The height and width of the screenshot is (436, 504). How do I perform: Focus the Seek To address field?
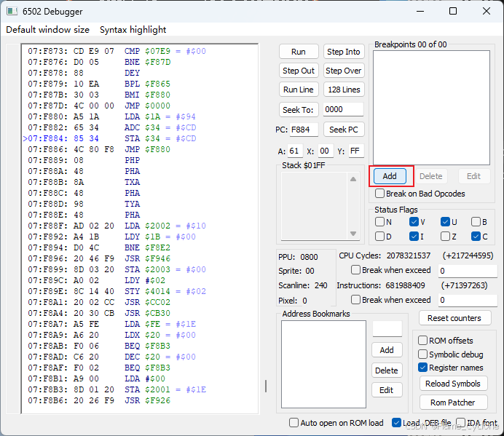pyautogui.click(x=343, y=110)
